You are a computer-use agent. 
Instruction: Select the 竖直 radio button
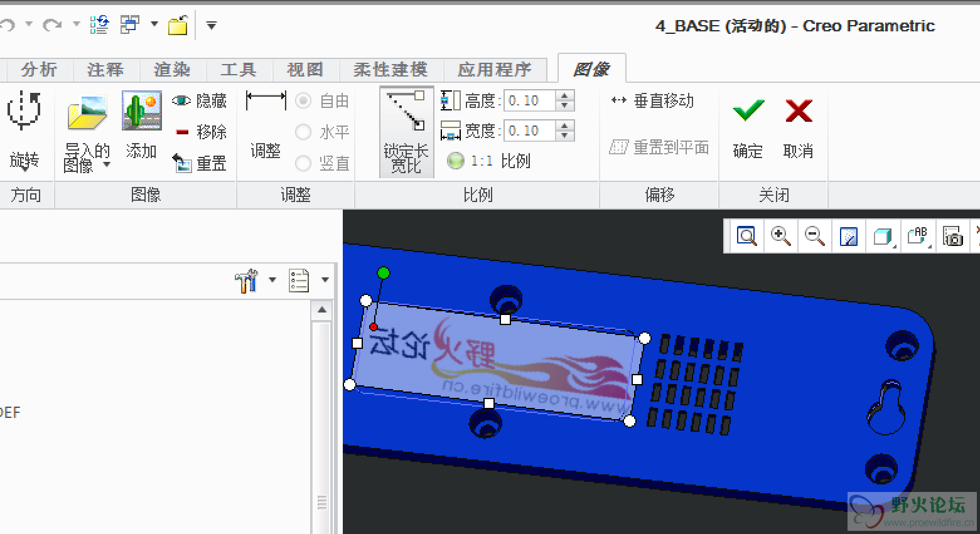(x=303, y=163)
